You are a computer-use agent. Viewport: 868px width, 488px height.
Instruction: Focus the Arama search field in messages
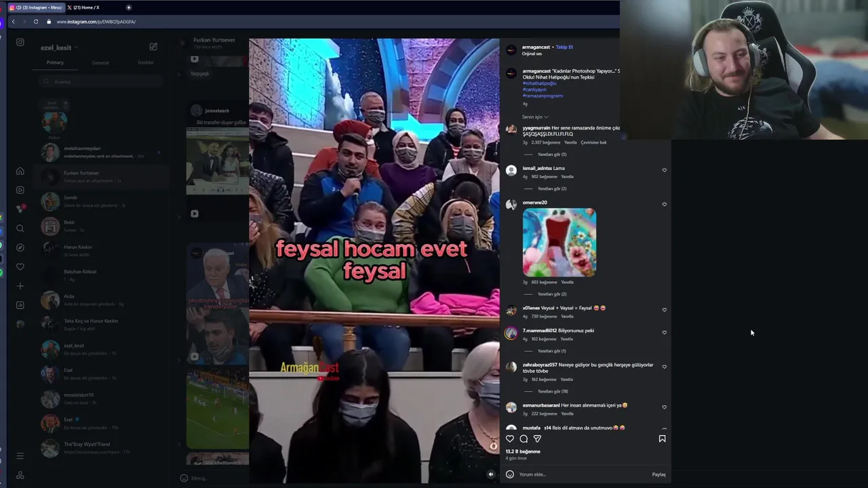[x=100, y=81]
